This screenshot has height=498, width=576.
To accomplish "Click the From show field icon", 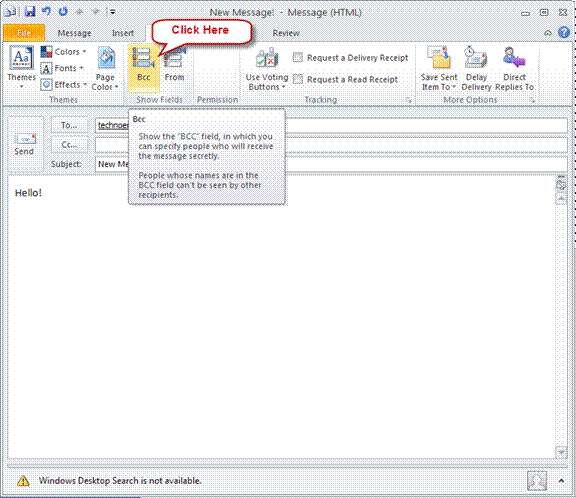I will point(174,67).
